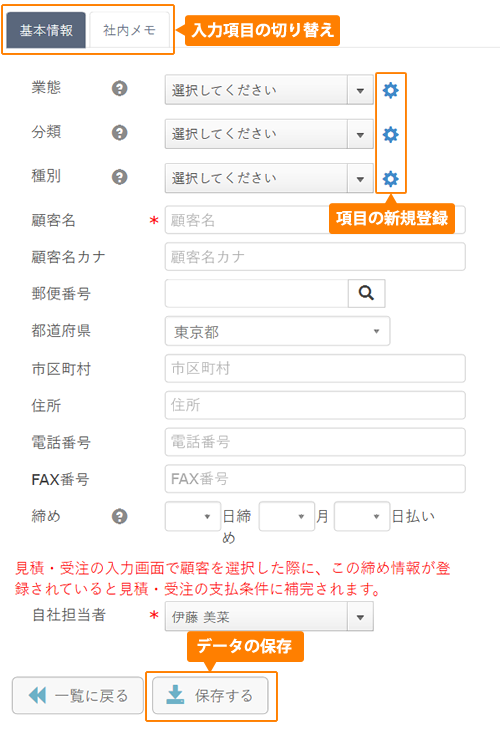
Task: Select the 基本情報 tab
Action: pos(46,30)
